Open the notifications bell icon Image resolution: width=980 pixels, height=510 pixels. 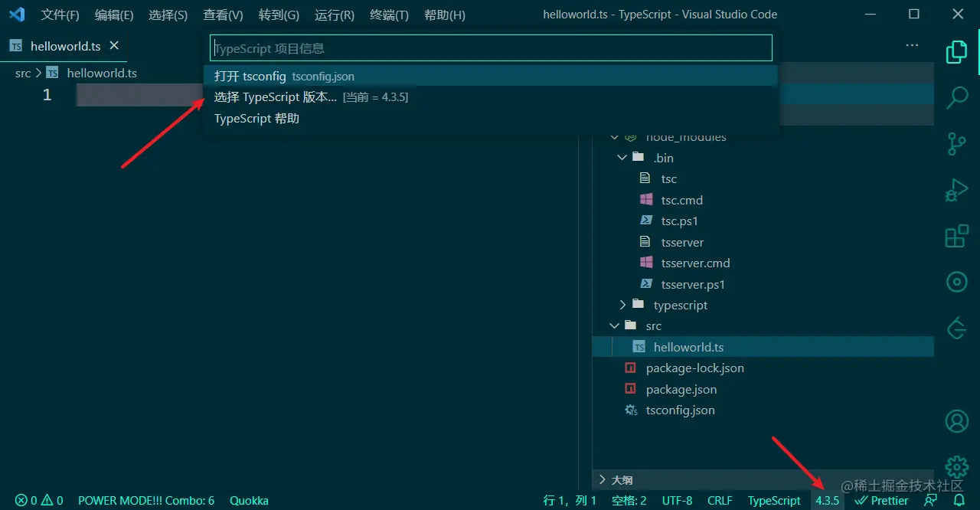click(x=959, y=500)
